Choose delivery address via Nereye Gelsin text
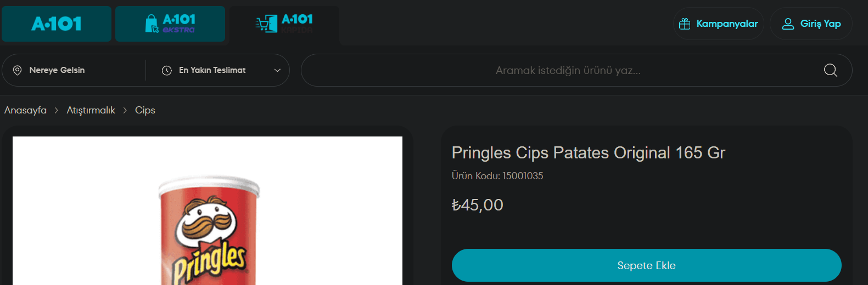 tap(57, 70)
